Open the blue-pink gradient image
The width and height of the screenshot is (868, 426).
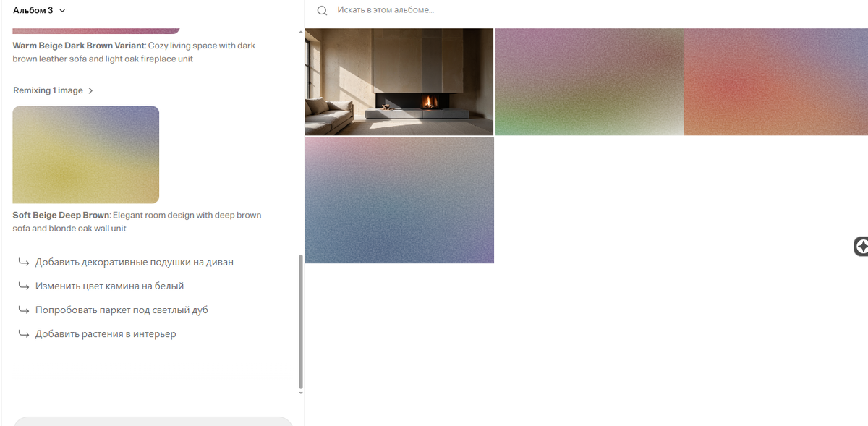click(399, 200)
